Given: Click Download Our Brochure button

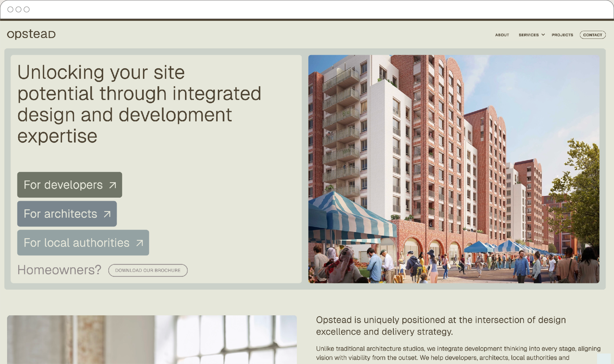Looking at the screenshot, I should click(x=148, y=270).
